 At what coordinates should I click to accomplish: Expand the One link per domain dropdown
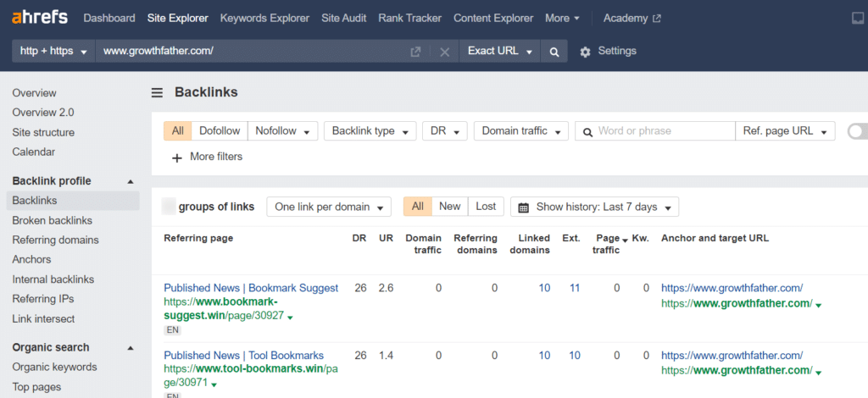329,207
